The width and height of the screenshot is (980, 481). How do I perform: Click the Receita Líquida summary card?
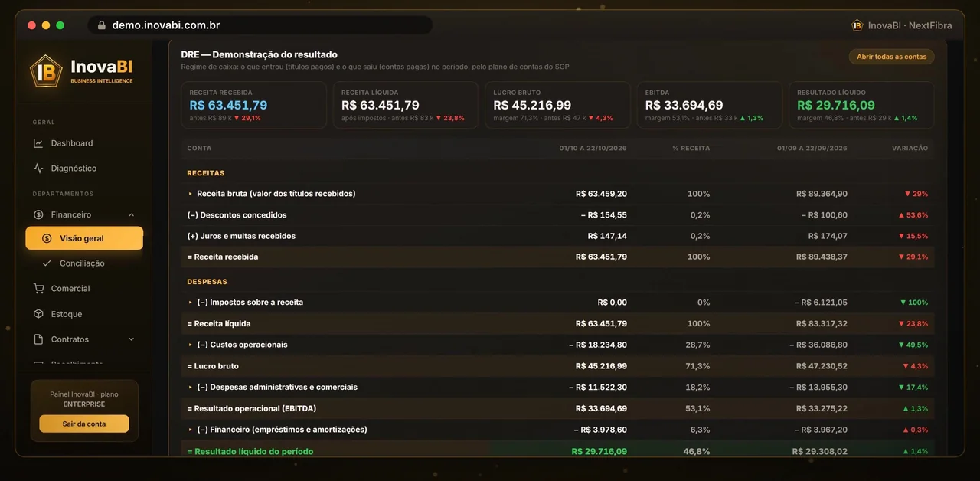406,106
